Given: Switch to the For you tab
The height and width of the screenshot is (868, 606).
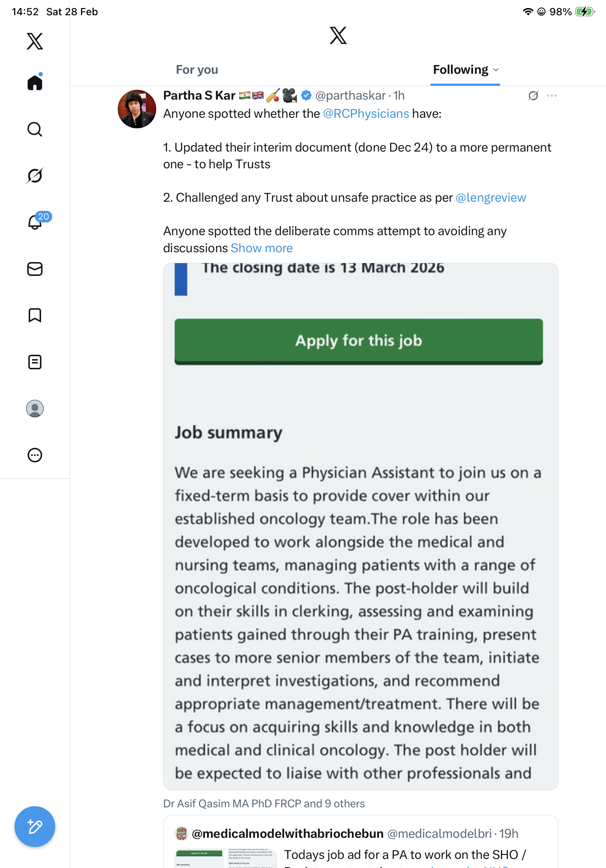Looking at the screenshot, I should point(197,70).
